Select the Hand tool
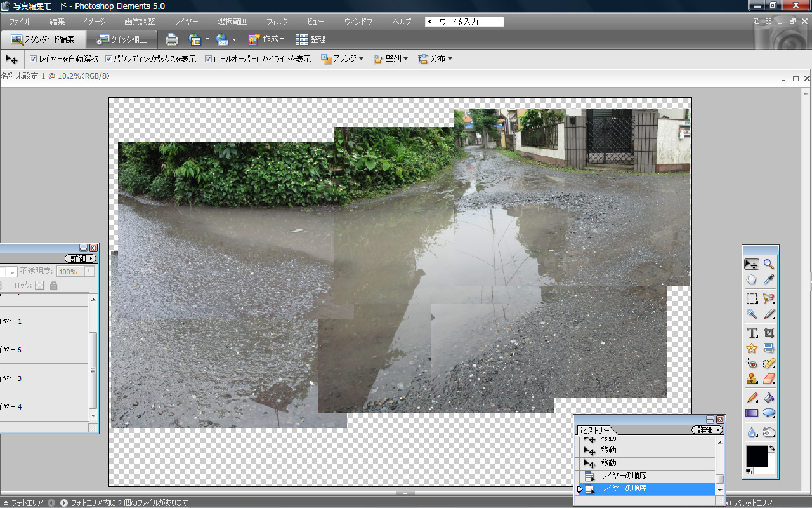Viewport: 812px width, 508px height. 752,280
